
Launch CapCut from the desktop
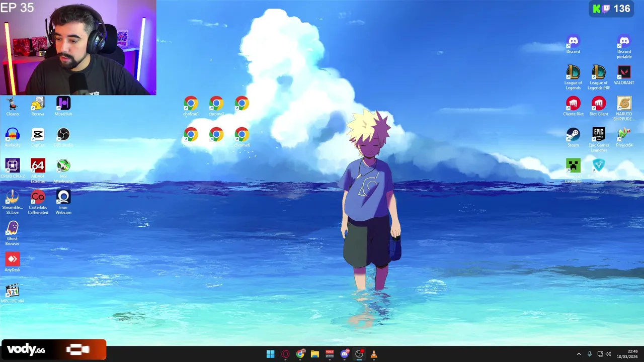click(38, 137)
